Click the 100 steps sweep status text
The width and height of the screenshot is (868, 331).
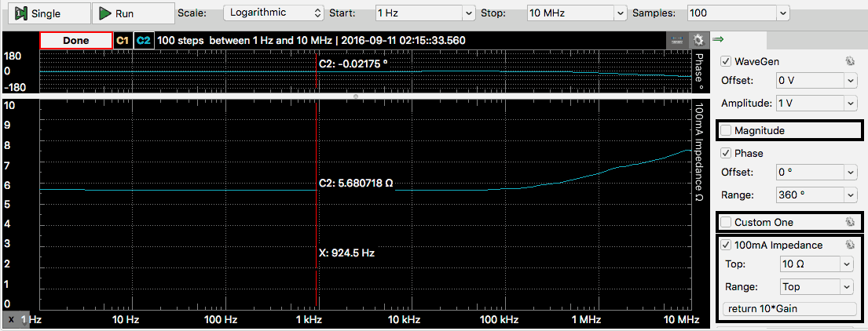pyautogui.click(x=311, y=40)
